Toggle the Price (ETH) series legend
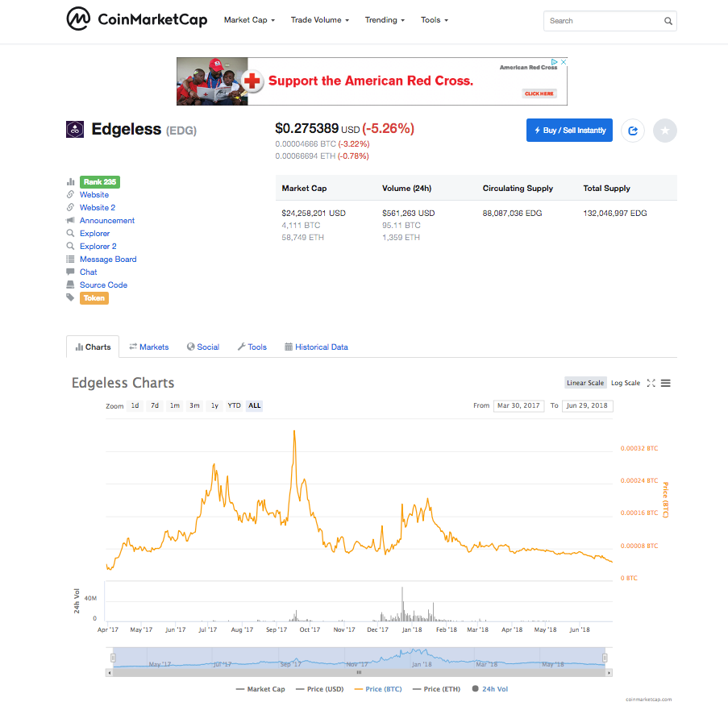Viewport: 728px width, 706px height. click(x=436, y=689)
